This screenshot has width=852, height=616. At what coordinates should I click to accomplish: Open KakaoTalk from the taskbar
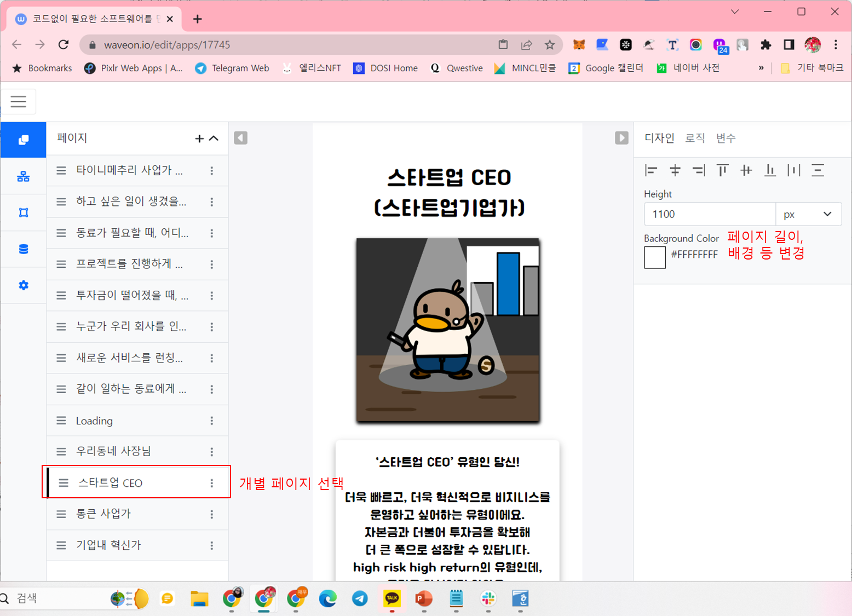tap(392, 598)
